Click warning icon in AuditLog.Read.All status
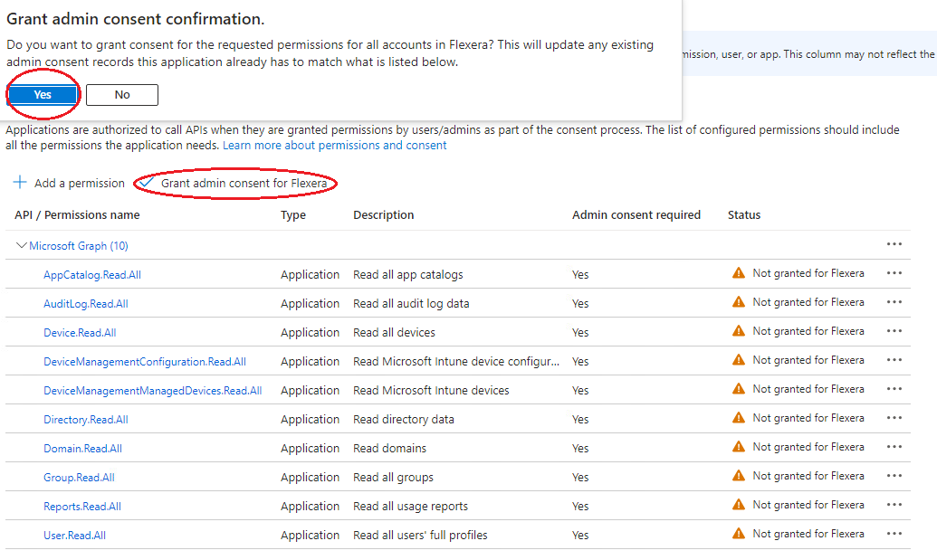Image resolution: width=937 pixels, height=560 pixels. coord(739,302)
